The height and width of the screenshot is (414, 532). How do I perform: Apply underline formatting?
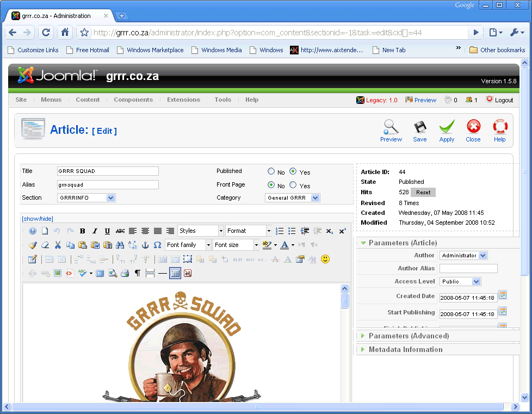coord(107,231)
